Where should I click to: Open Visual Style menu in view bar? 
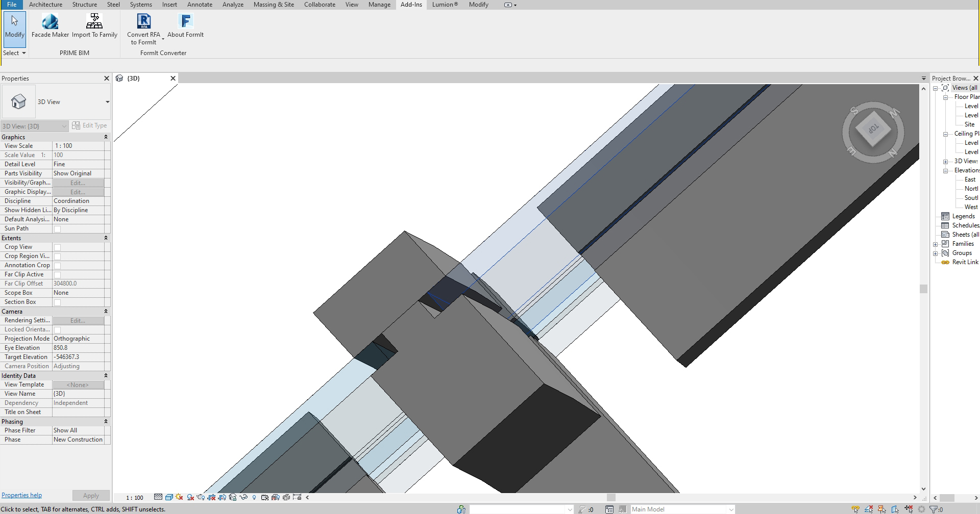169,497
